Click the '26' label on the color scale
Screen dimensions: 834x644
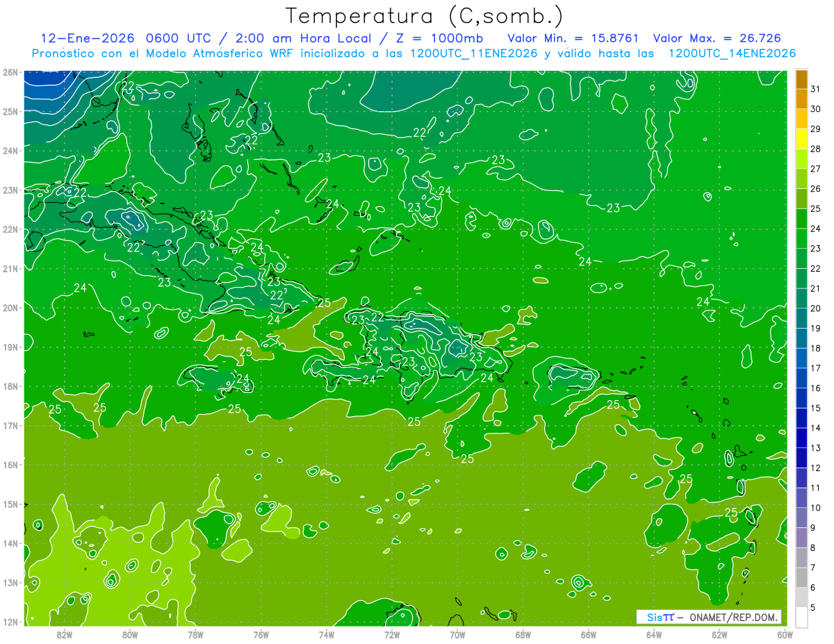pos(815,189)
